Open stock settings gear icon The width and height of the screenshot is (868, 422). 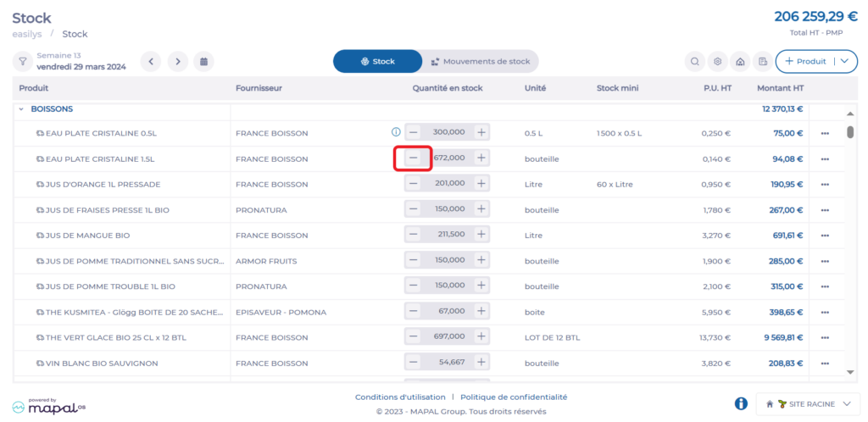point(717,61)
